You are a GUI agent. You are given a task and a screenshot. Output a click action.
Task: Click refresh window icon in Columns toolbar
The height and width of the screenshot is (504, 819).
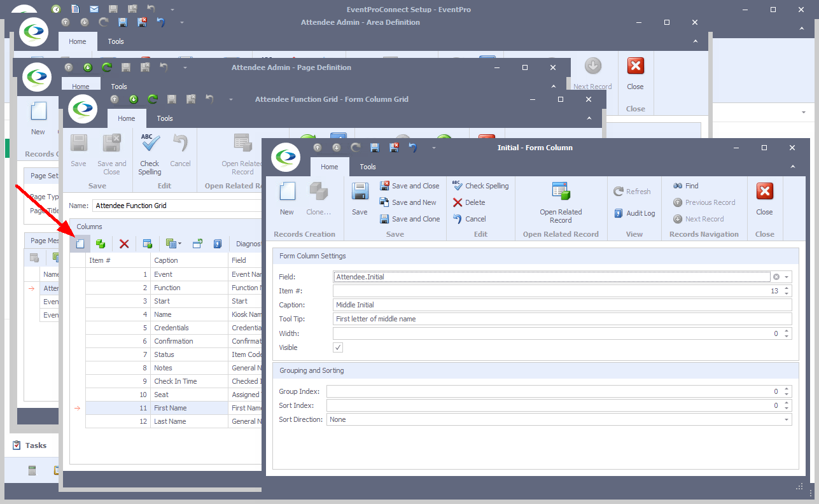[197, 244]
